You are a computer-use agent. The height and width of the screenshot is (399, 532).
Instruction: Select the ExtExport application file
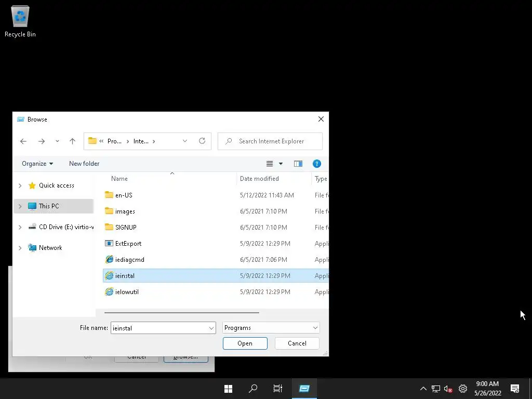coord(128,244)
